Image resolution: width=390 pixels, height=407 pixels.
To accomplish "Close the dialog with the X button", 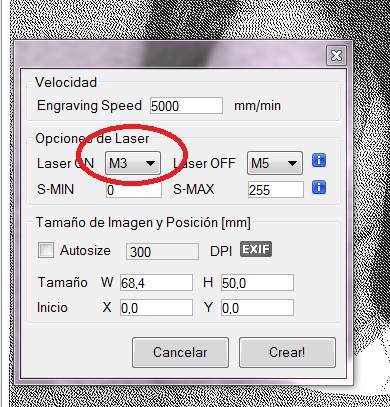I will [x=336, y=55].
